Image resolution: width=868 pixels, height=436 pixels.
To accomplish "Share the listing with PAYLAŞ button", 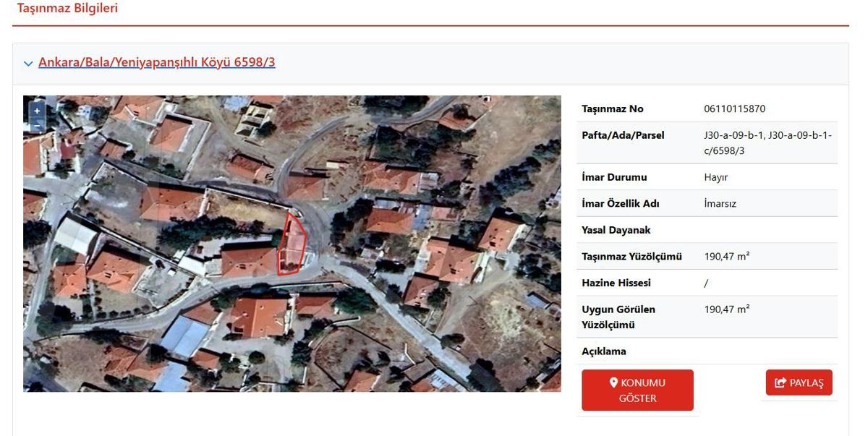I will pyautogui.click(x=799, y=383).
